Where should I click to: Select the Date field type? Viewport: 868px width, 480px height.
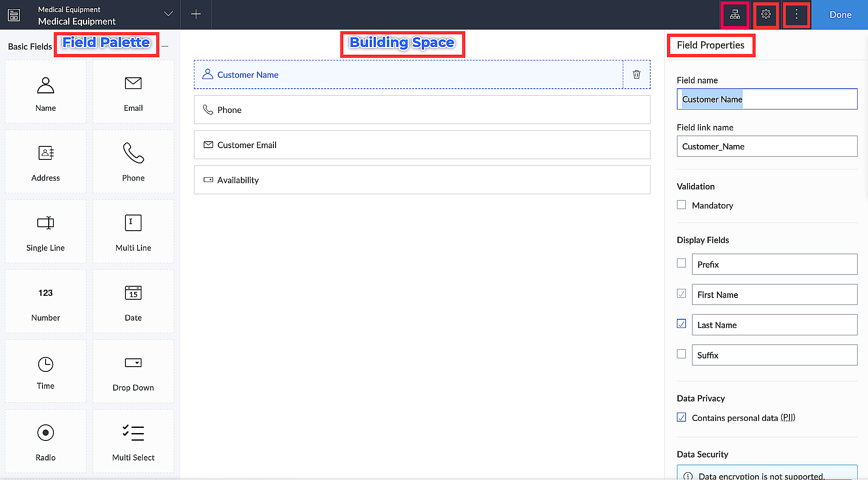coord(133,301)
